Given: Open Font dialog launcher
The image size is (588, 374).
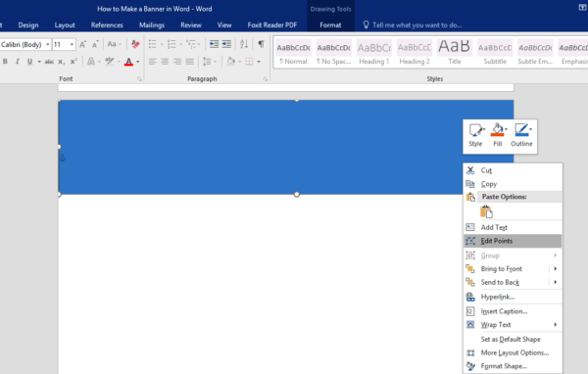Looking at the screenshot, I should [139, 79].
